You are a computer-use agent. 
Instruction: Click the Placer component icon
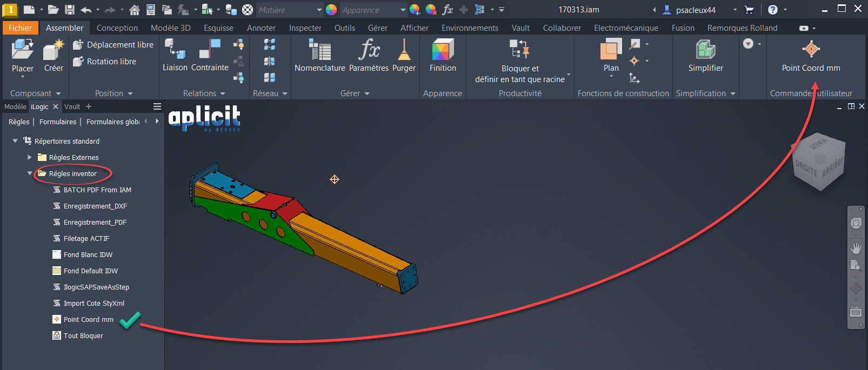point(22,50)
